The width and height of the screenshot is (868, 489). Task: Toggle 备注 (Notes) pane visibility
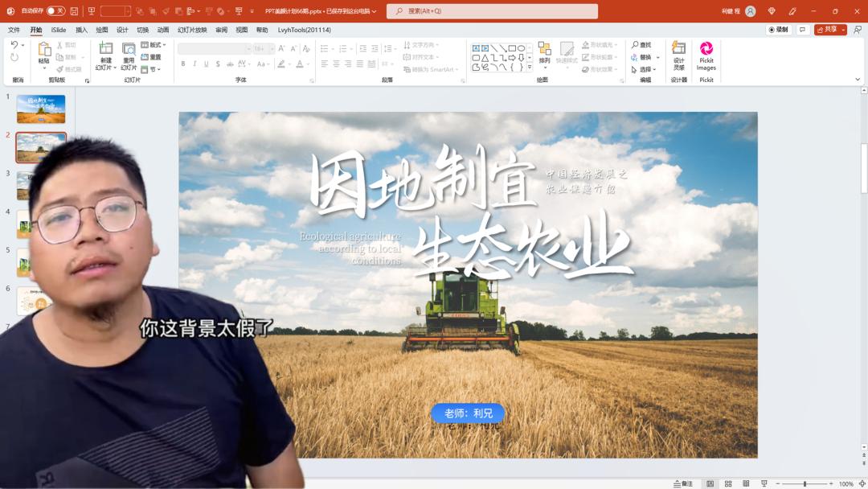[683, 483]
